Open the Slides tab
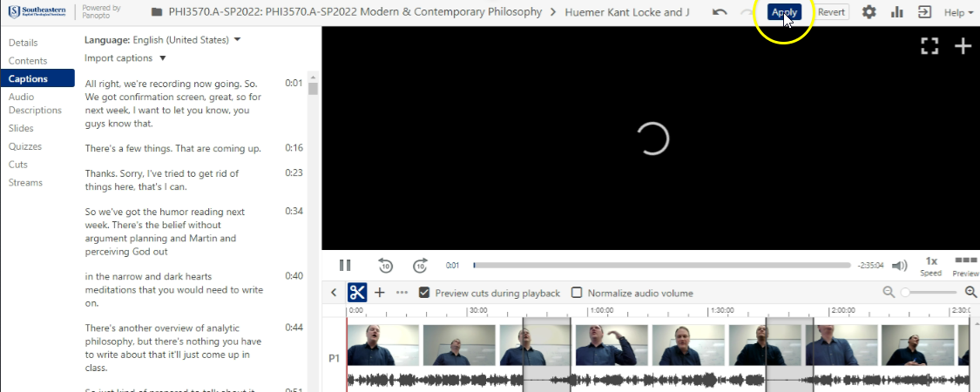The image size is (980, 392). point(21,128)
